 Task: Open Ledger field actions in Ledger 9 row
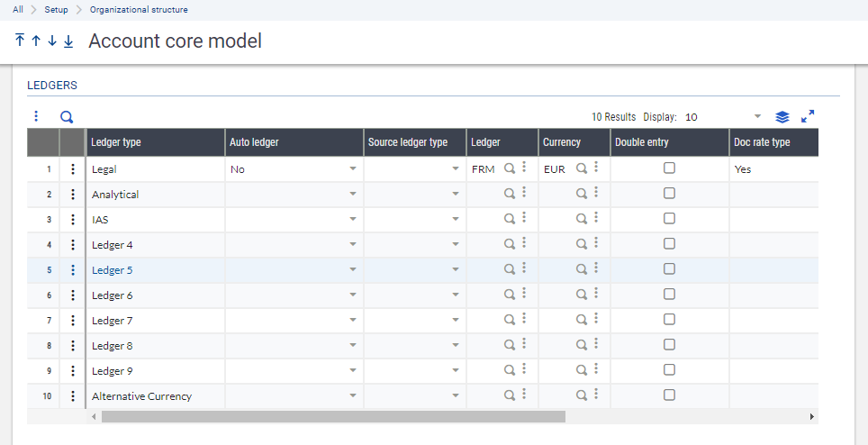tap(524, 369)
